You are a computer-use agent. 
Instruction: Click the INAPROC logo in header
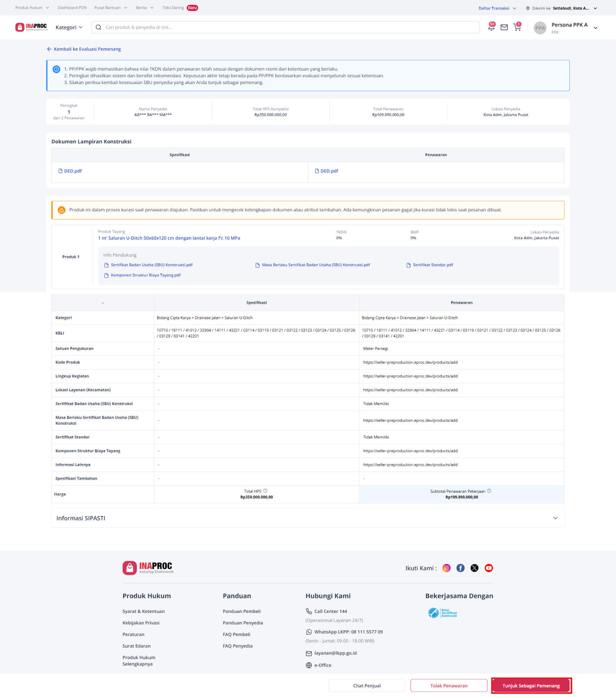(31, 27)
